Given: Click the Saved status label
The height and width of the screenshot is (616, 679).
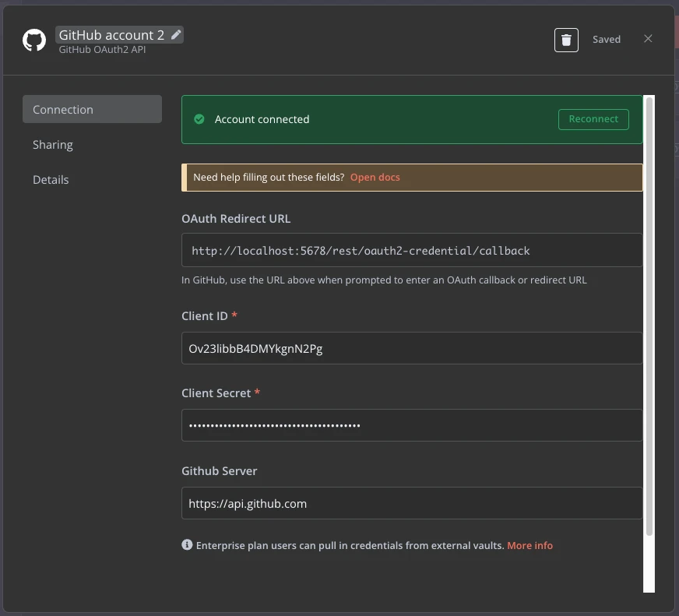Looking at the screenshot, I should [x=607, y=40].
